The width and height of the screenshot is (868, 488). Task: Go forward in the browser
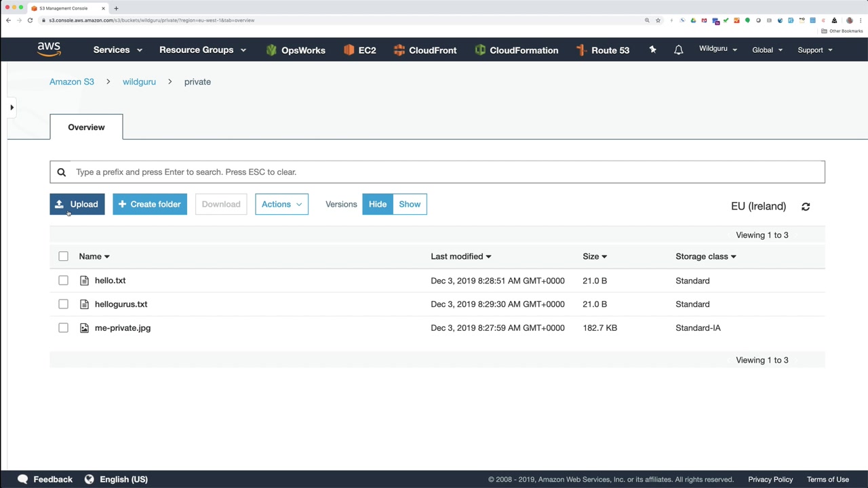(19, 20)
